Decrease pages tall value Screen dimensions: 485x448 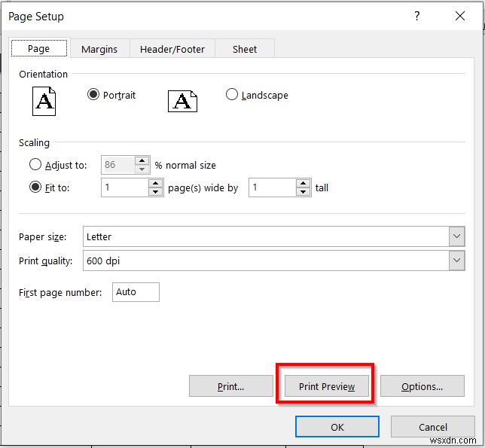coord(303,192)
